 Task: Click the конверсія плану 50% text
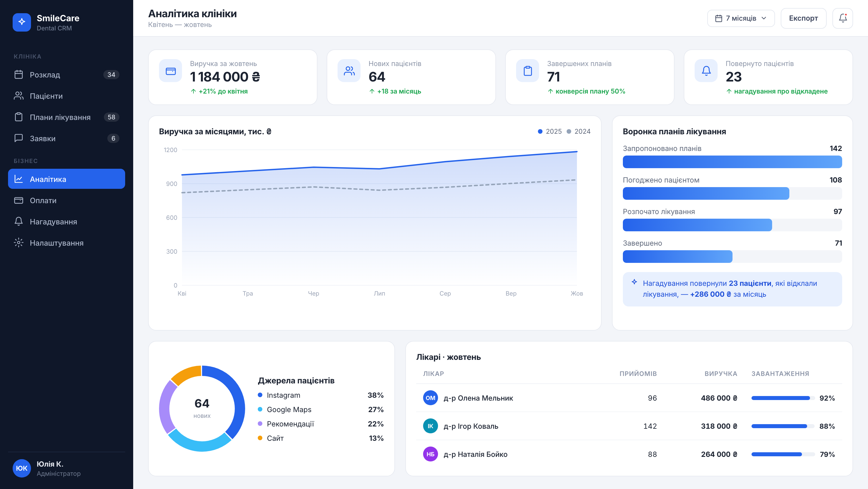tap(590, 91)
